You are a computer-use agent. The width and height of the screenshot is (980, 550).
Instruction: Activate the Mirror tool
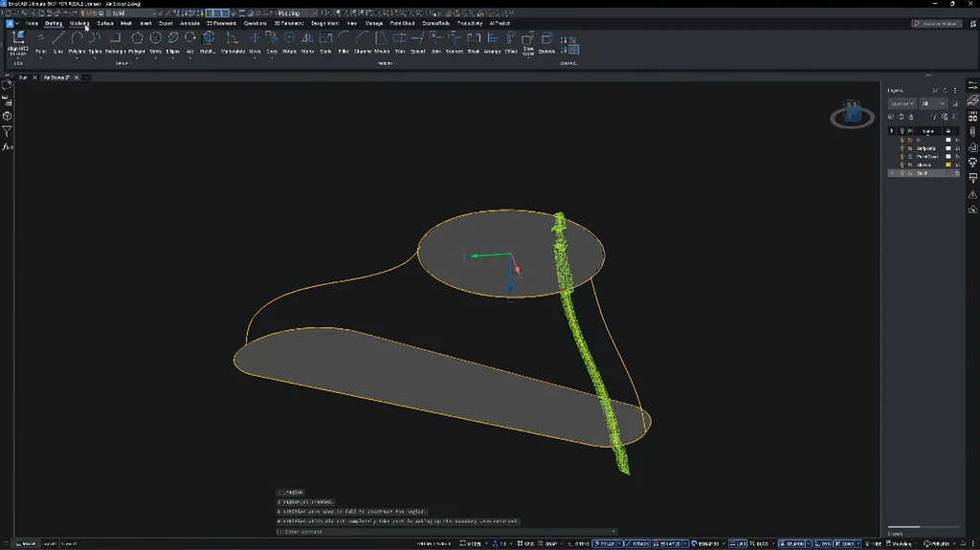click(307, 42)
